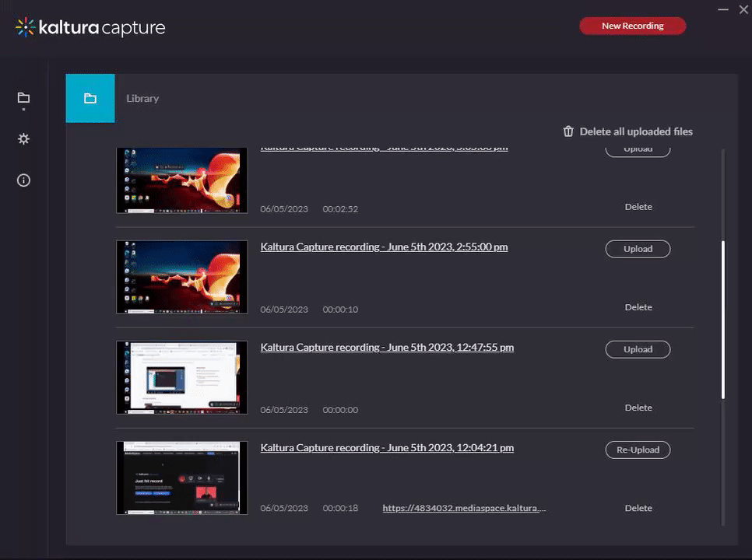Delete the 2:55:00 pm recording
The width and height of the screenshot is (752, 560).
(638, 307)
